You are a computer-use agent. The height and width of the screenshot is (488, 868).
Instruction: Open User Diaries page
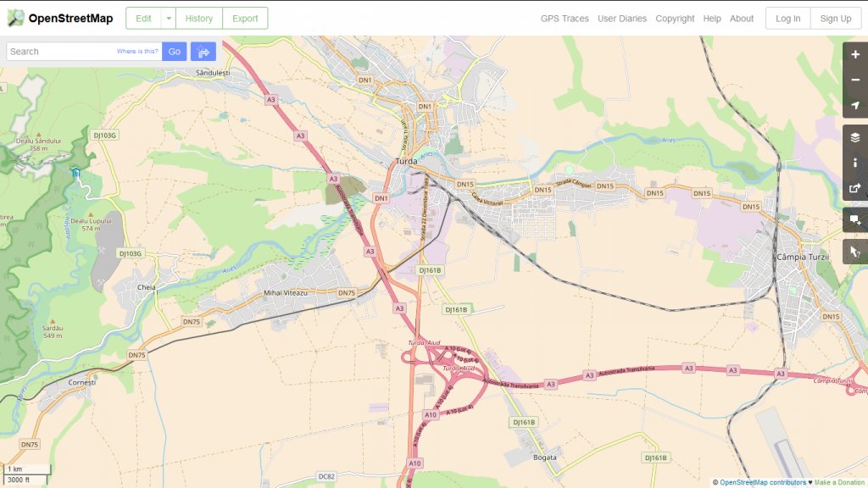[622, 19]
